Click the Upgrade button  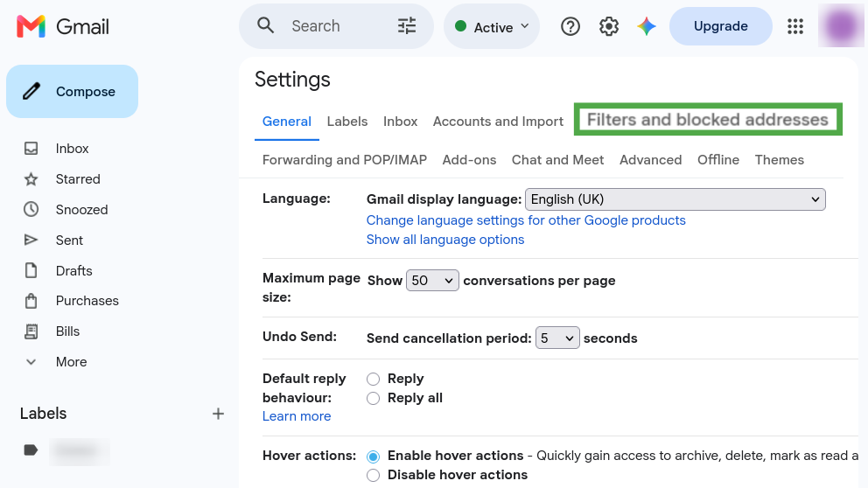point(721,26)
